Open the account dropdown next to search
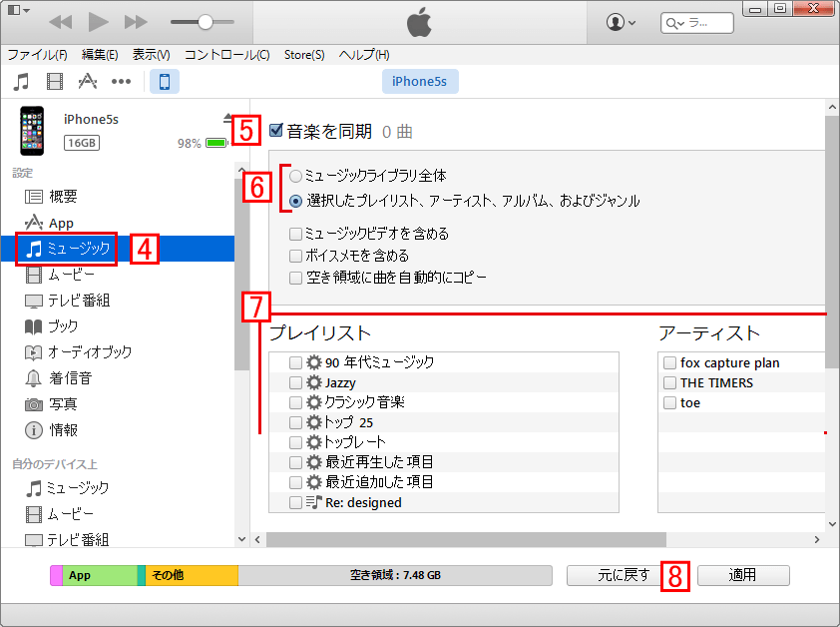 (623, 21)
